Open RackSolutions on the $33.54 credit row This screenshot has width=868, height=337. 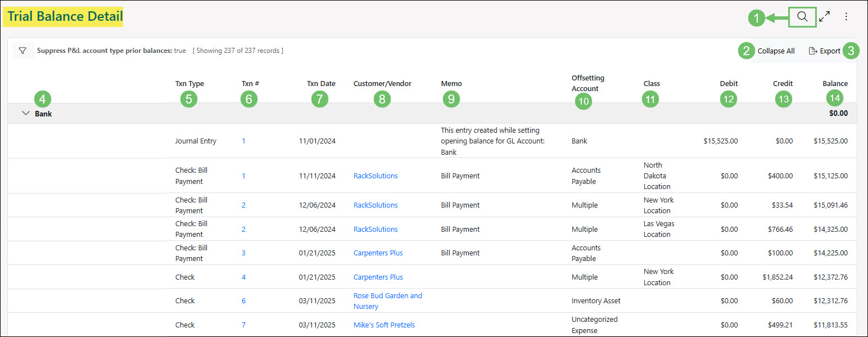coord(376,205)
